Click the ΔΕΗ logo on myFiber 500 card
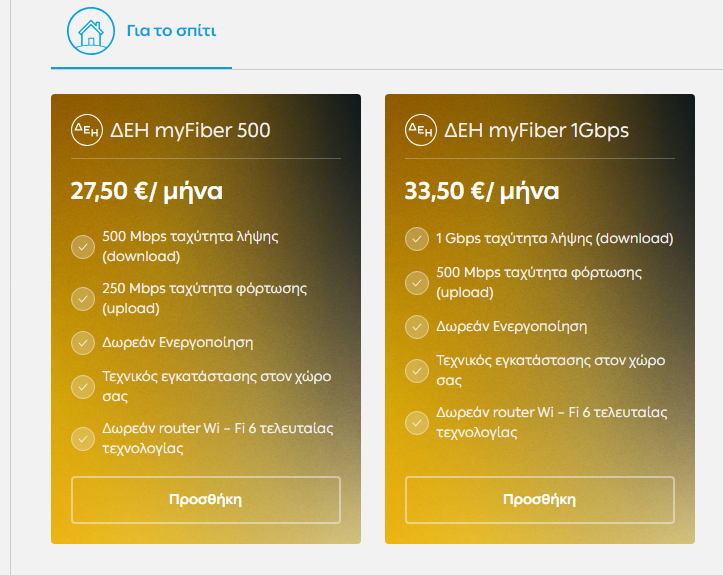723x575 pixels. click(x=83, y=130)
